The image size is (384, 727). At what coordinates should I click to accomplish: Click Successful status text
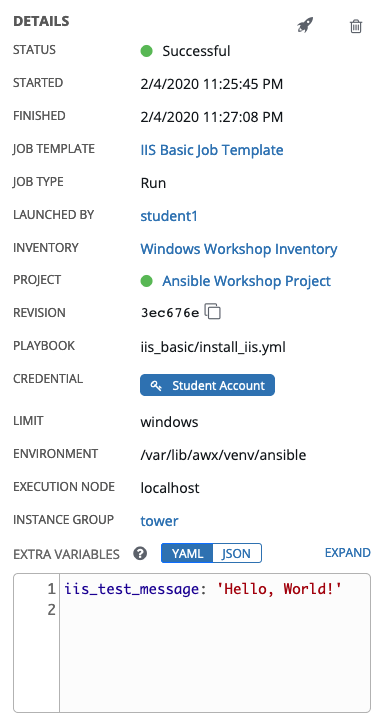pyautogui.click(x=196, y=51)
